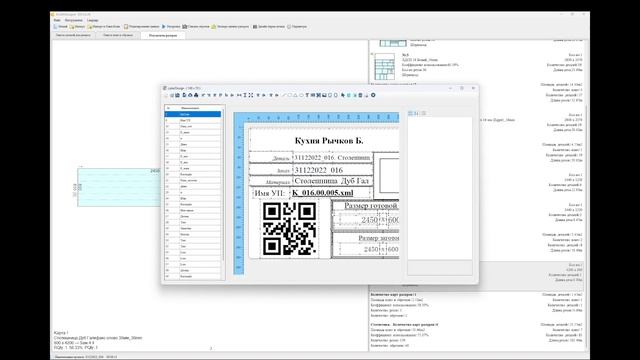This screenshot has height=360, width=640.
Task: Switch to the first tab of main window
Action: point(73,36)
